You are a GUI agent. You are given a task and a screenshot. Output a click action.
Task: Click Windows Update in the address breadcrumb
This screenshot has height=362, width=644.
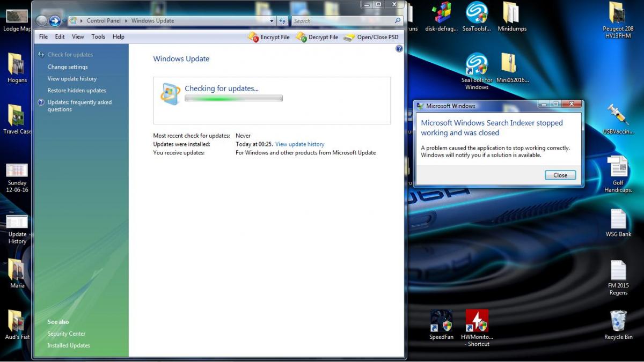152,21
